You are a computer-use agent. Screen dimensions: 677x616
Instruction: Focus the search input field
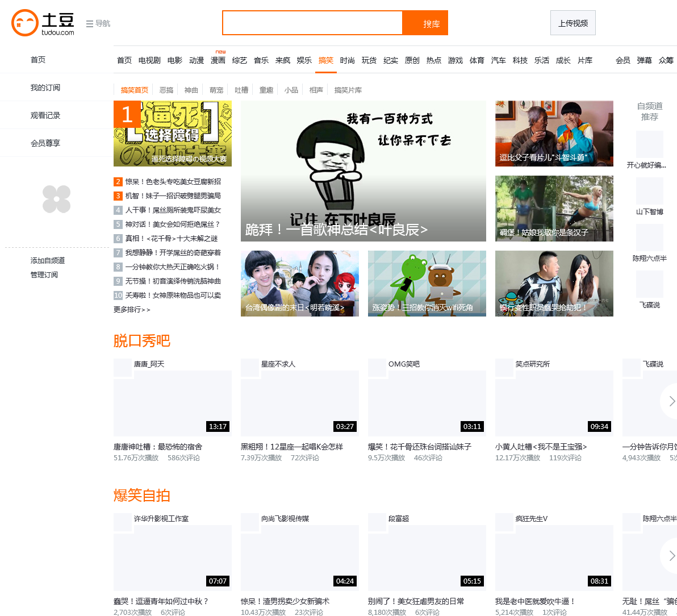tap(312, 23)
